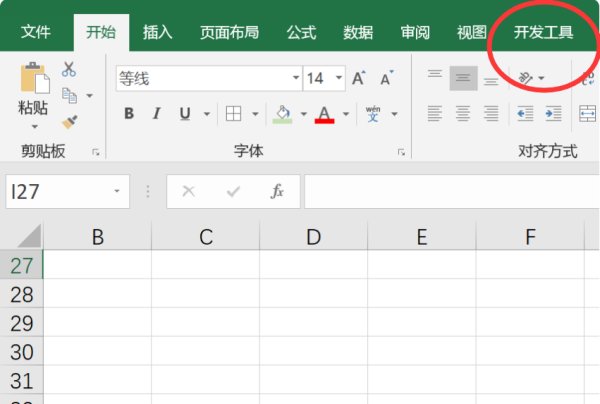Screen dimensions: 600x404
Task: Click the Name Box showing I27
Action: pyautogui.click(x=68, y=191)
